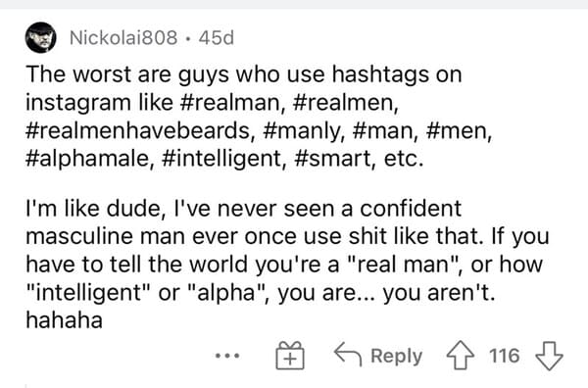Click the 45d timestamp

pos(217,37)
